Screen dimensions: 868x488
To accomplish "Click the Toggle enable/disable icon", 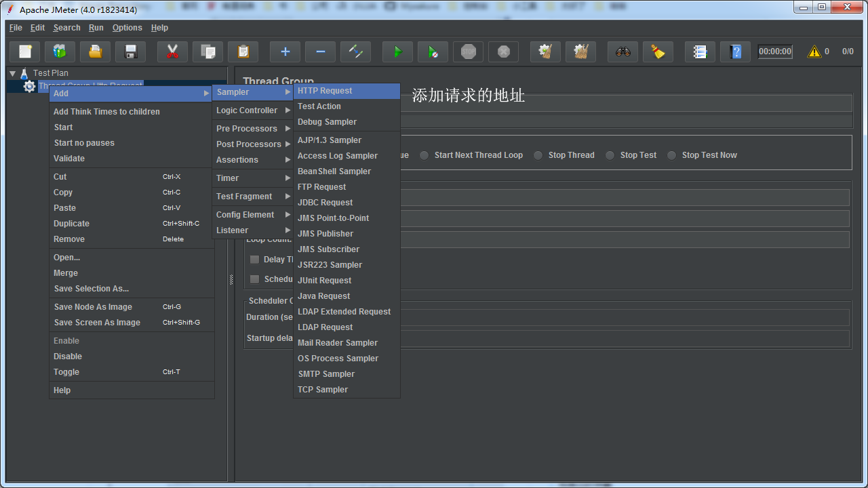I will [356, 52].
